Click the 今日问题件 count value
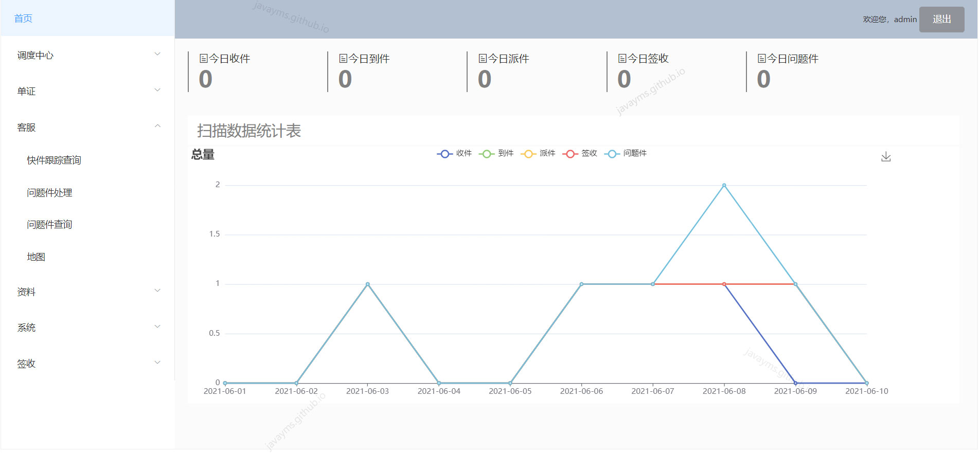This screenshot has width=980, height=453. pyautogui.click(x=763, y=79)
